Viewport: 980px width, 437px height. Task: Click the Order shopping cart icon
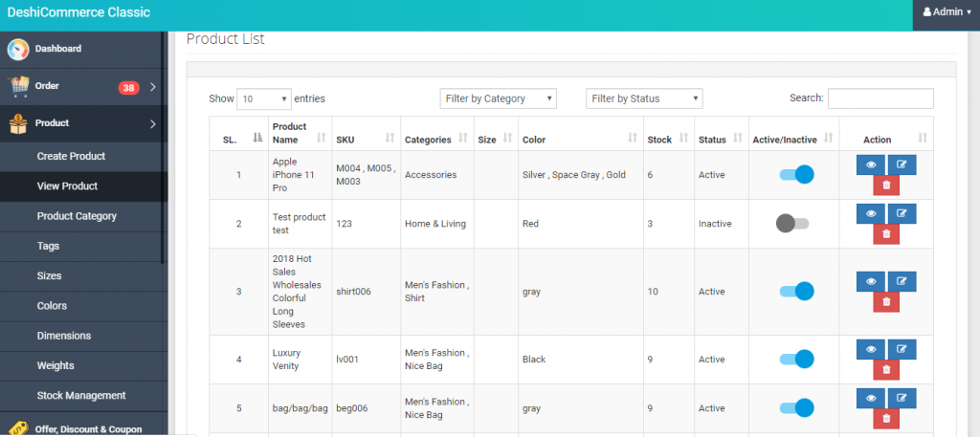point(18,87)
